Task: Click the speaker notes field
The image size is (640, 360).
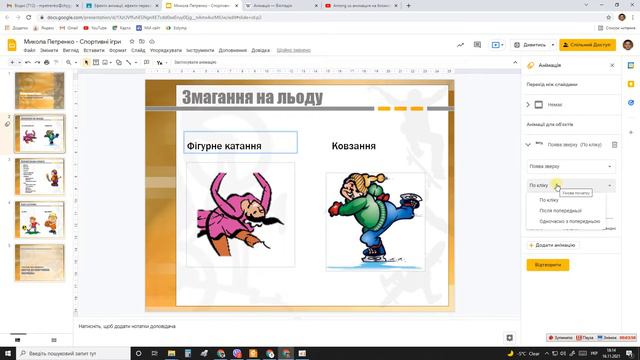Action: click(x=296, y=327)
